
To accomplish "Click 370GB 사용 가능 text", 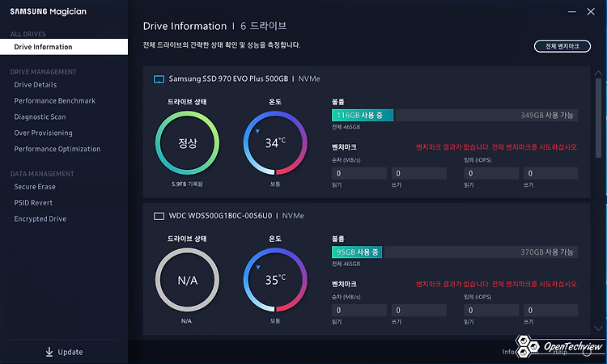I will coord(546,252).
